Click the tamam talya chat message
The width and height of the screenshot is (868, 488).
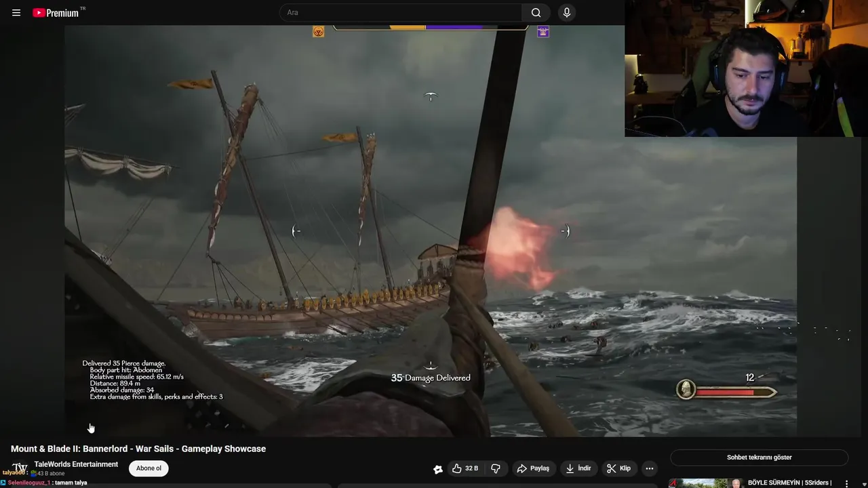tap(71, 483)
